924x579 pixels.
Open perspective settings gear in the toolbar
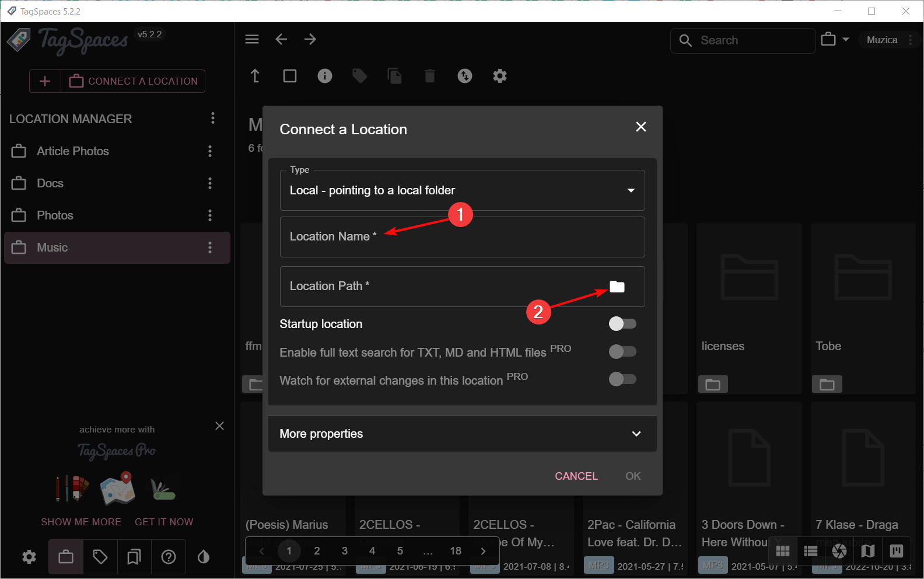[500, 76]
